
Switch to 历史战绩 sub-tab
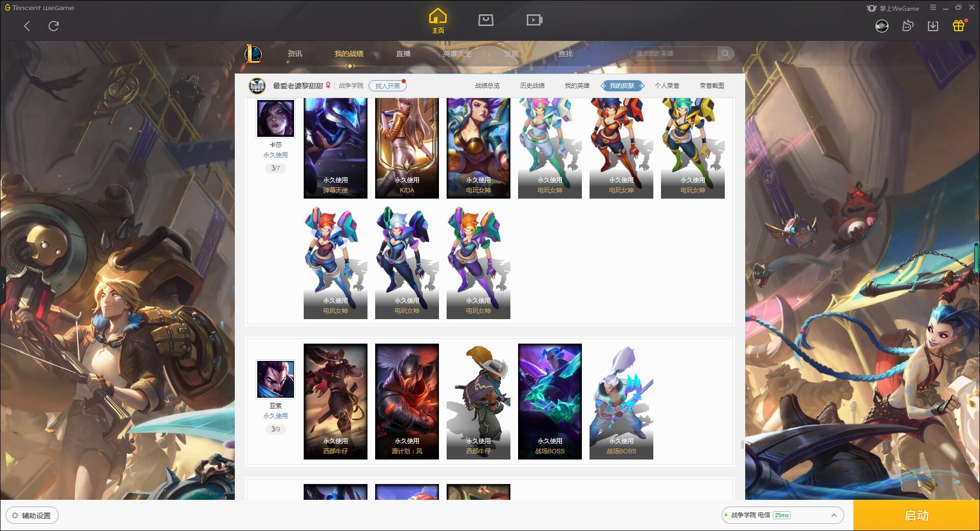point(532,86)
